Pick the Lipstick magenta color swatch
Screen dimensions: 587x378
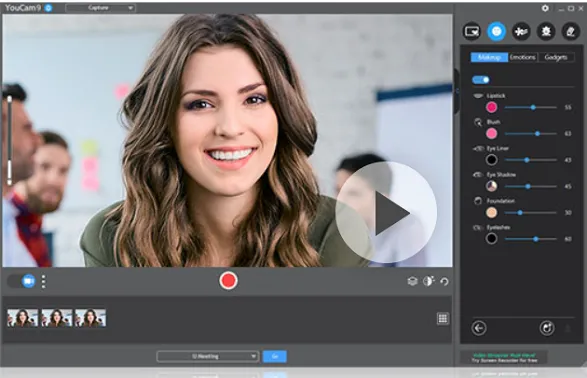click(x=492, y=107)
